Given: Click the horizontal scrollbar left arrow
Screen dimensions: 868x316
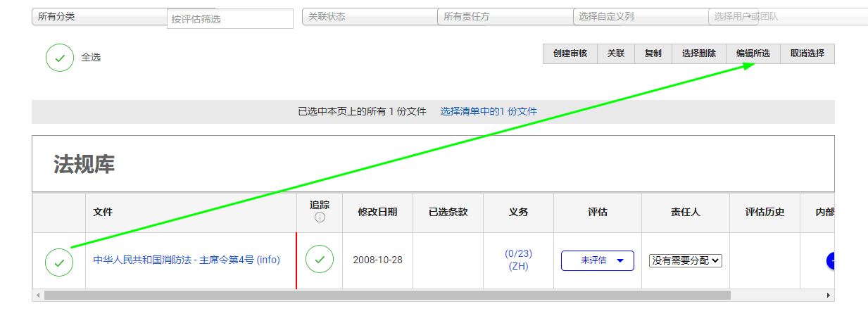Looking at the screenshot, I should click(38, 296).
